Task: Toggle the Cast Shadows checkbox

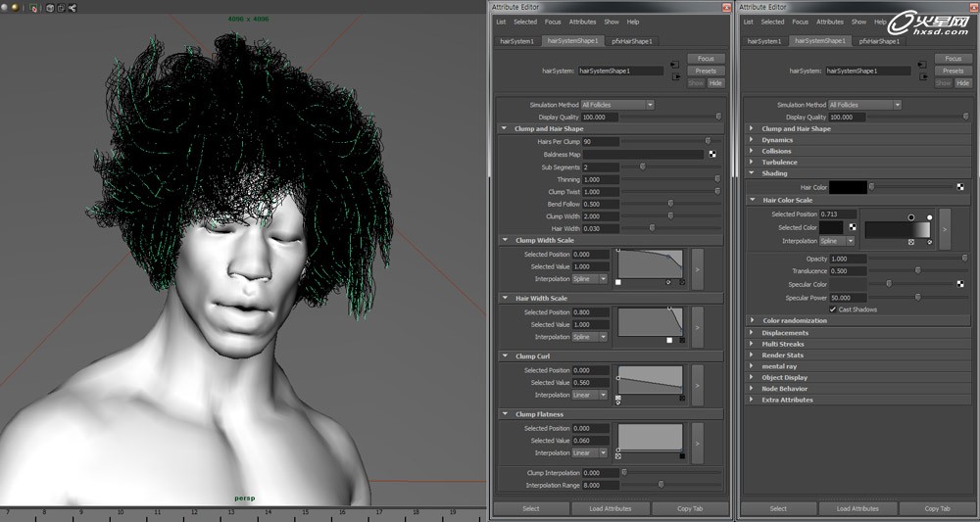Action: click(833, 309)
